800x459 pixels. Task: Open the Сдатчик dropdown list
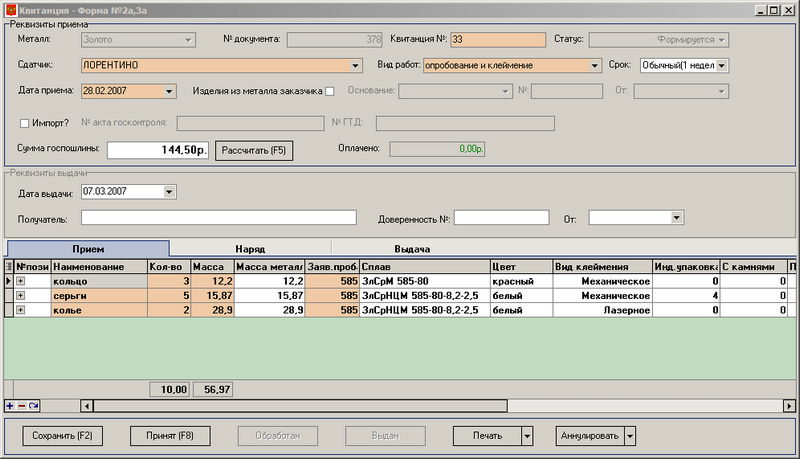[x=356, y=66]
